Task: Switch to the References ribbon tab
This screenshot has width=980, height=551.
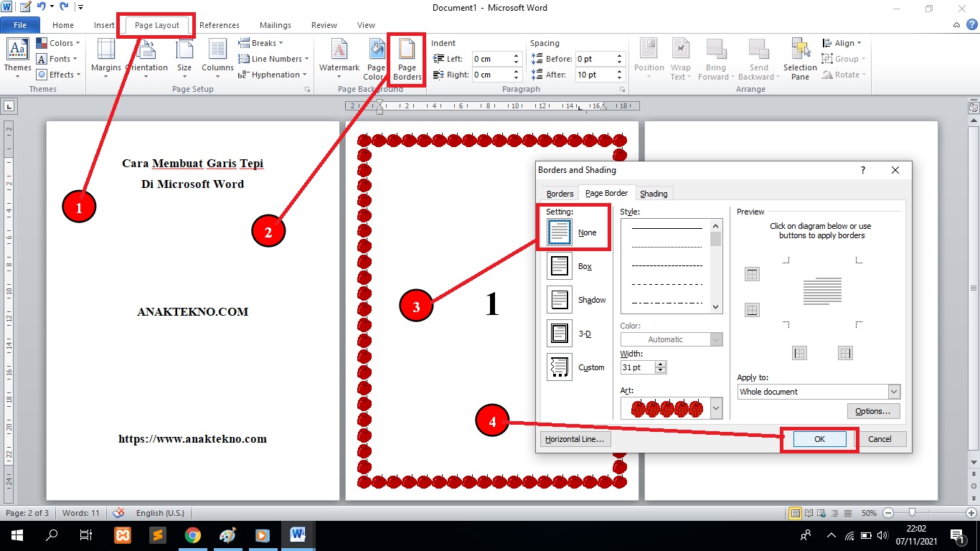Action: (220, 25)
